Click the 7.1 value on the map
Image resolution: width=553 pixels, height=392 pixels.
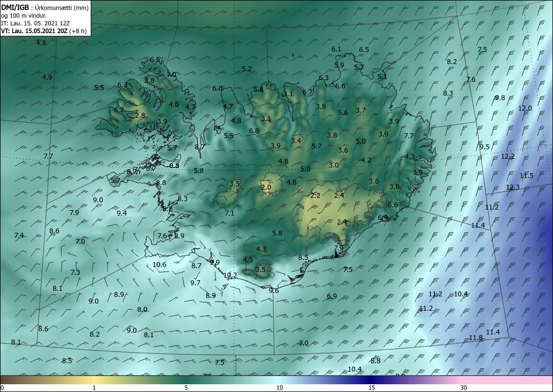click(229, 213)
